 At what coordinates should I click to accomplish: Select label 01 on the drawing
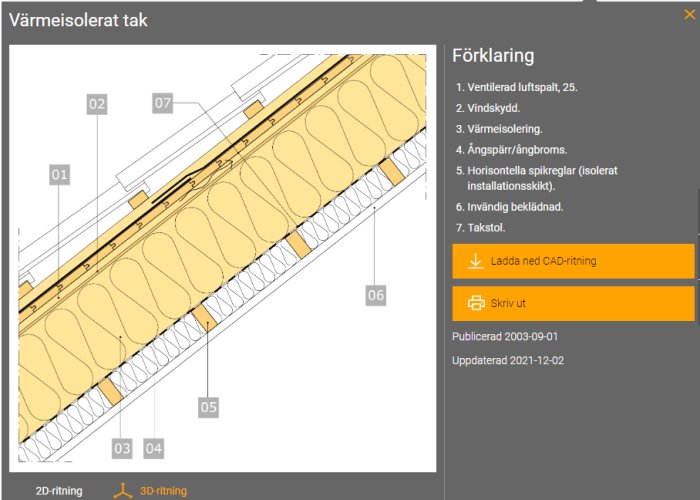(60, 175)
